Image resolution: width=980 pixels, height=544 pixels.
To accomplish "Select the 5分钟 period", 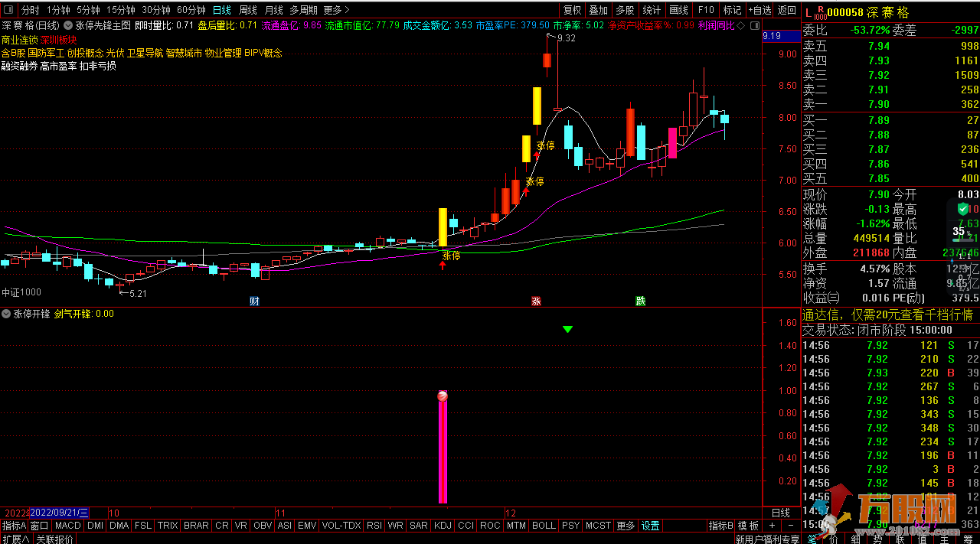I will click(x=88, y=10).
